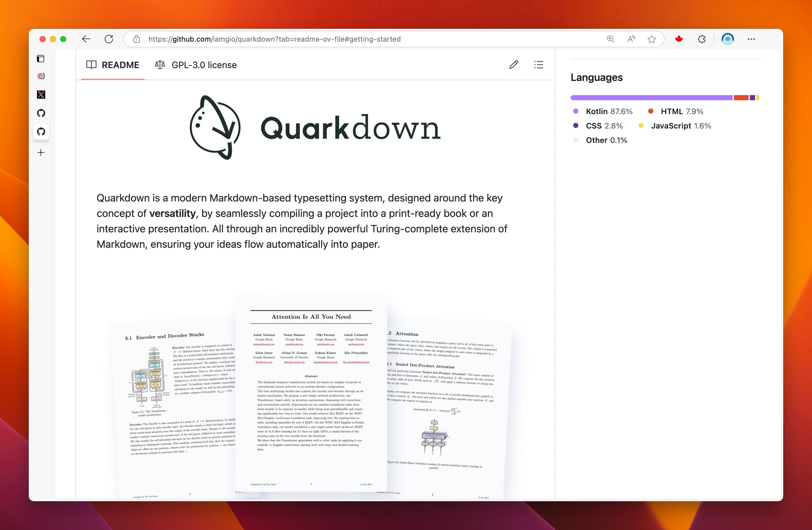Activate Read Aloud icon
The height and width of the screenshot is (530, 812).
(x=631, y=39)
